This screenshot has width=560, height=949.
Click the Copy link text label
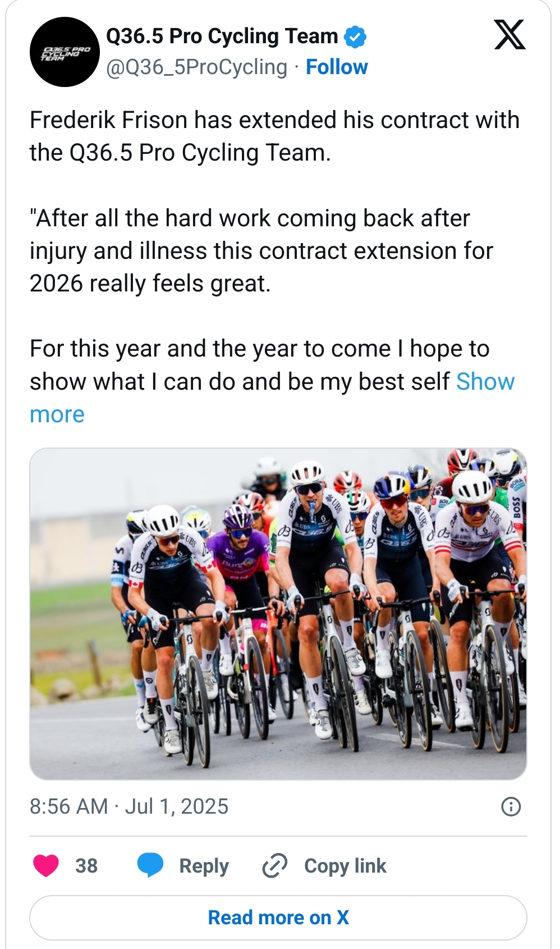tap(345, 866)
